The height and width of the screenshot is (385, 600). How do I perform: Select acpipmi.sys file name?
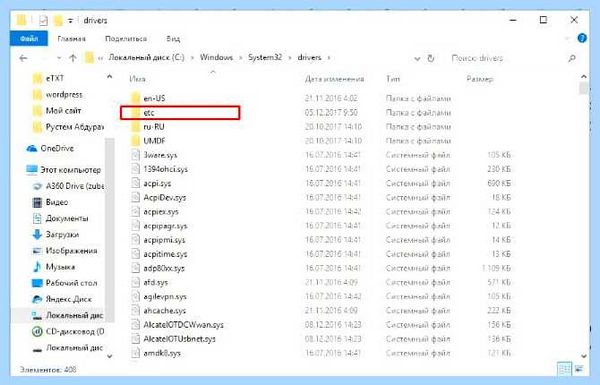(x=164, y=240)
